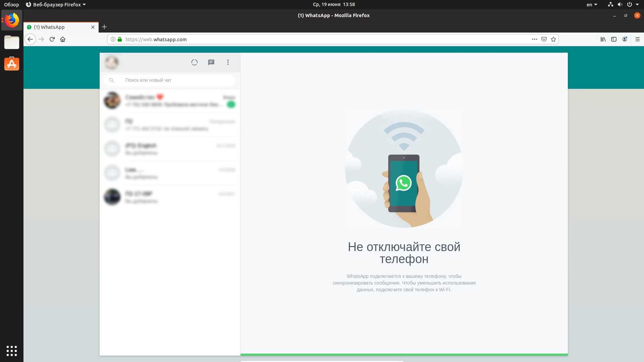Open a new browser tab
644x362 pixels.
(x=104, y=27)
